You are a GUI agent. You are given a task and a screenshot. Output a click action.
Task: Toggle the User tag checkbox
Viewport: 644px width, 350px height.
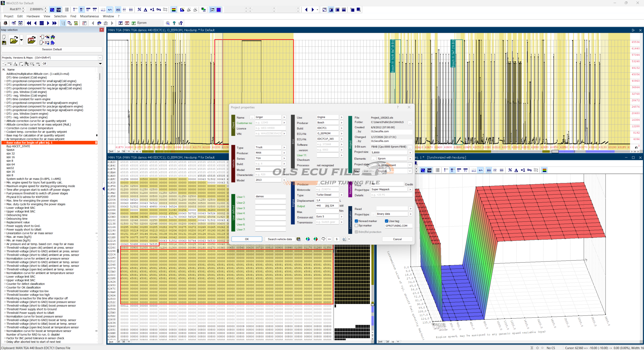point(387,221)
